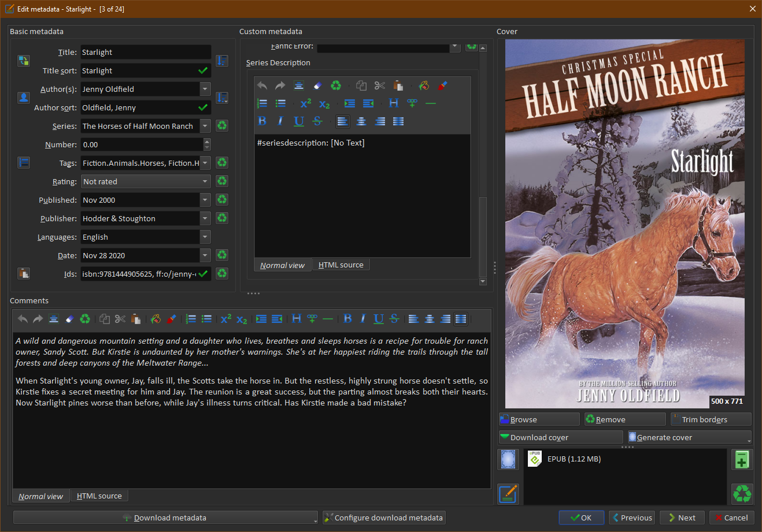This screenshot has width=762, height=532.
Task: Click into the Title input field
Action: click(x=145, y=53)
